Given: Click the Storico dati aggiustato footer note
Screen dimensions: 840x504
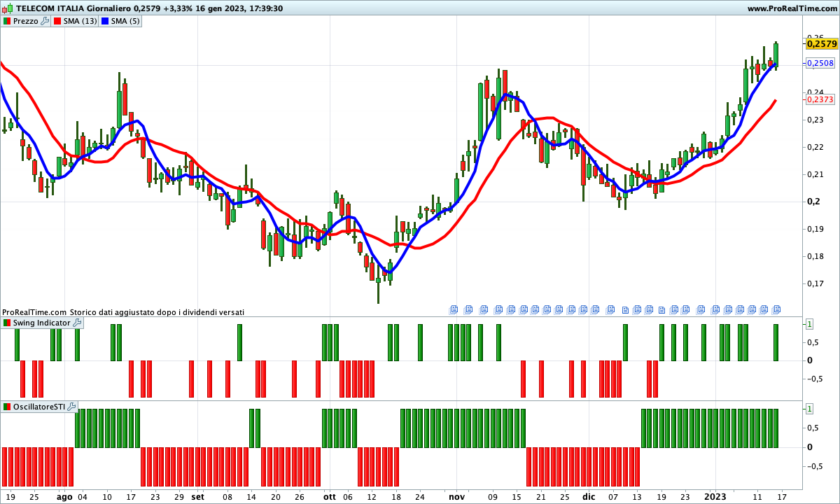Looking at the screenshot, I should coord(157,312).
